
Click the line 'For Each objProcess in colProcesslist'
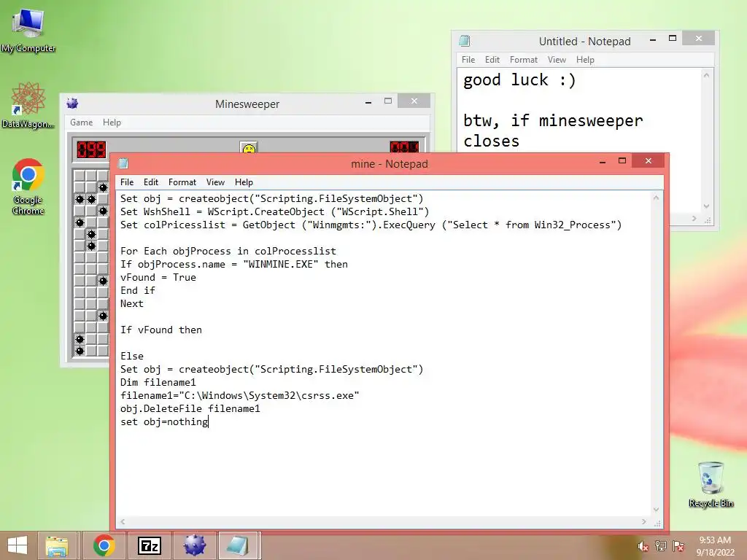pyautogui.click(x=228, y=252)
